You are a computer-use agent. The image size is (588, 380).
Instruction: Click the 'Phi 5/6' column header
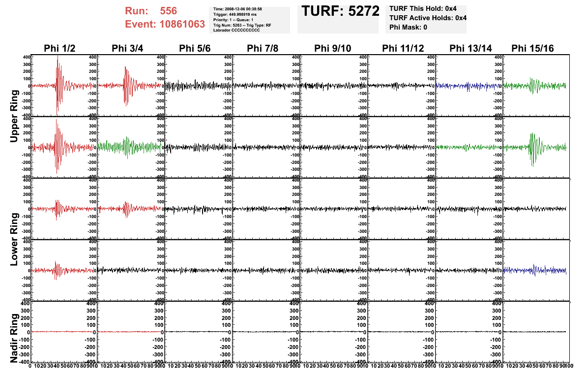(x=195, y=48)
